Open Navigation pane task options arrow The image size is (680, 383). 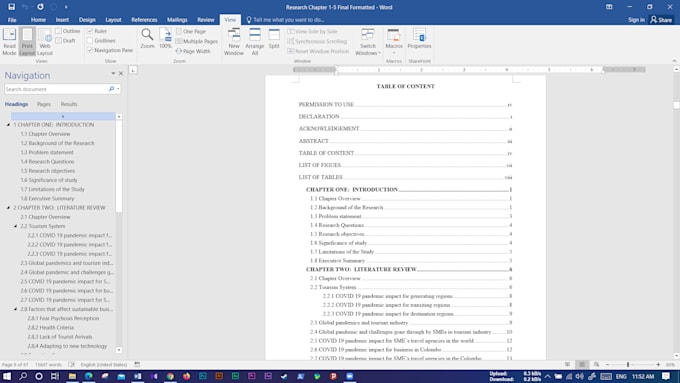click(113, 74)
